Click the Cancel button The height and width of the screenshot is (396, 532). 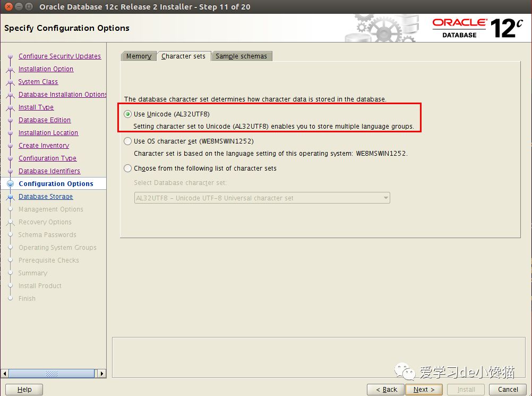[508, 390]
